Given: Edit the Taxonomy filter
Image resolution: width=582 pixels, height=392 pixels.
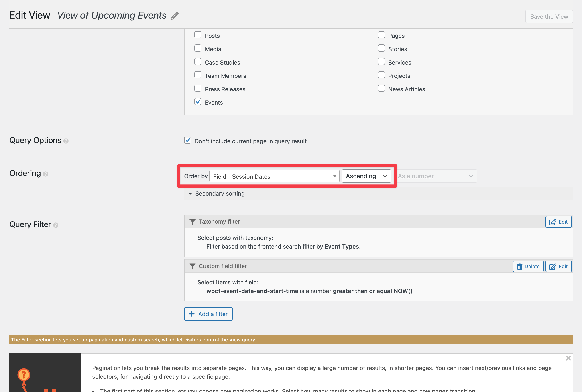Looking at the screenshot, I should pyautogui.click(x=558, y=222).
